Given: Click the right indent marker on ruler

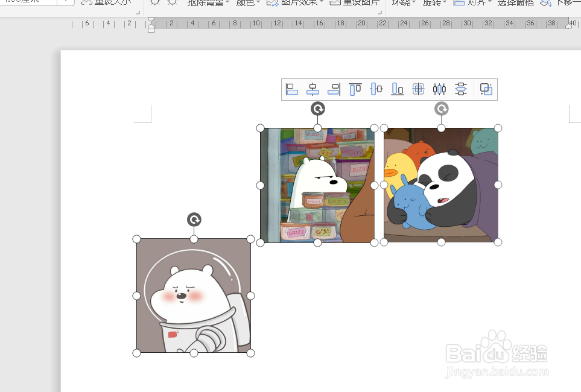Looking at the screenshot, I should click(569, 25).
